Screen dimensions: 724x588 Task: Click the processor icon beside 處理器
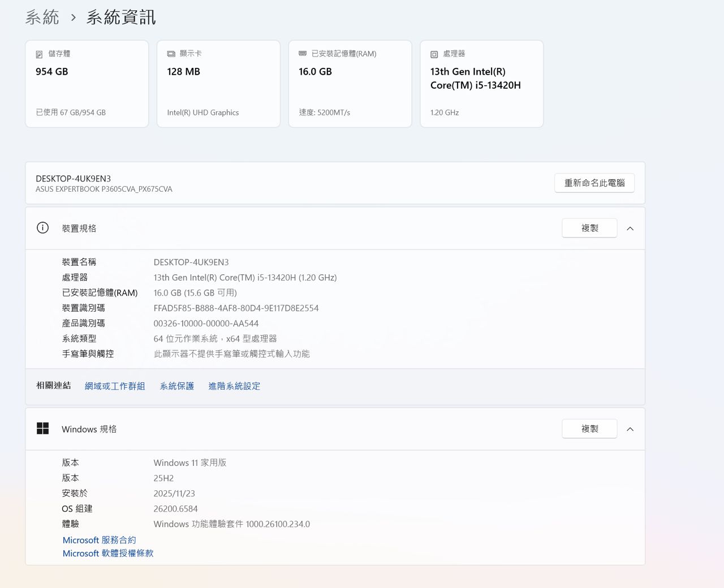(434, 54)
